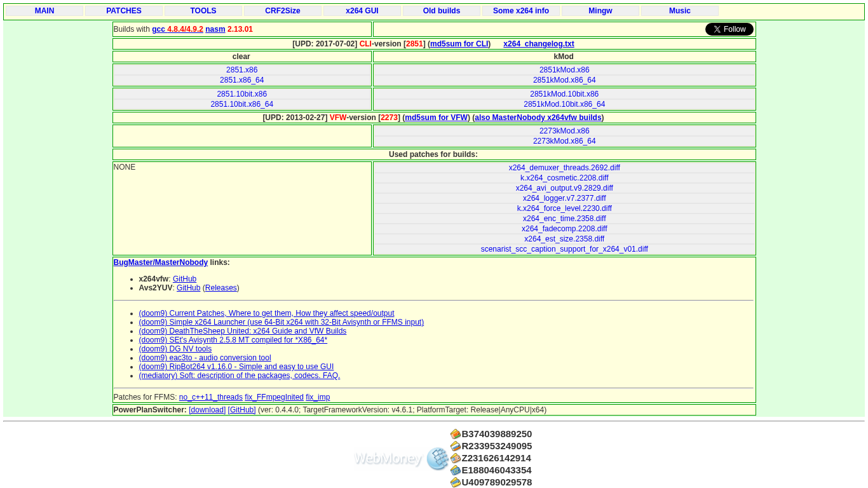868x488 pixels.
Task: Download the 2851kMod.10bit.x86 build
Action: click(x=564, y=94)
